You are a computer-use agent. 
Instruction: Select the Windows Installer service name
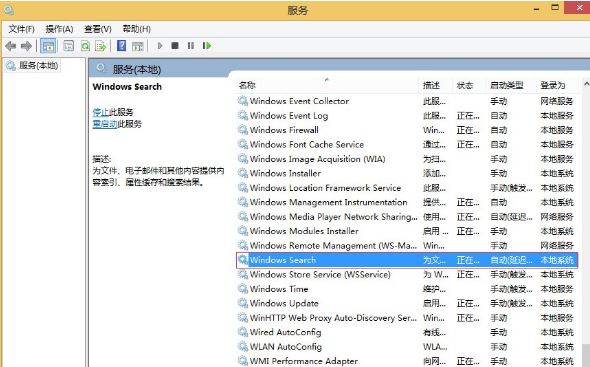(x=285, y=173)
